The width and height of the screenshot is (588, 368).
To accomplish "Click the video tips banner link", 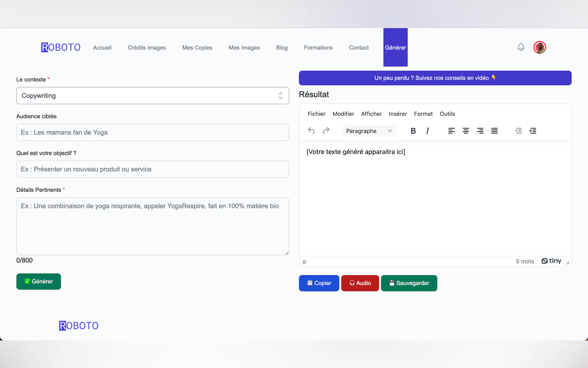I will coord(435,78).
